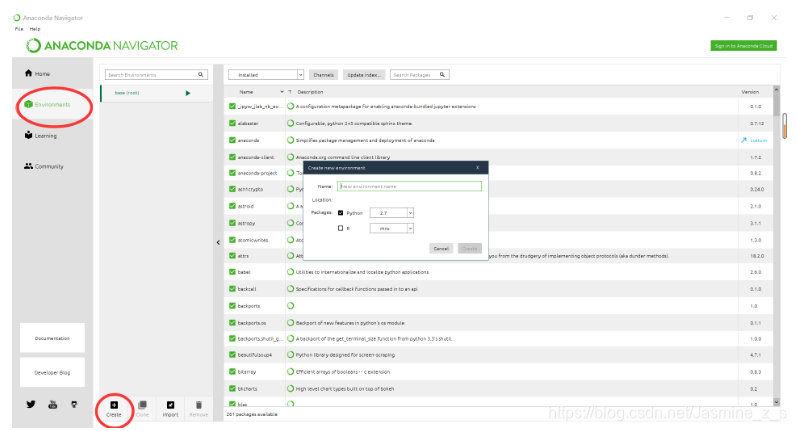Screen dimensions: 796x431
Task: Open the Environments section
Action: (x=47, y=105)
